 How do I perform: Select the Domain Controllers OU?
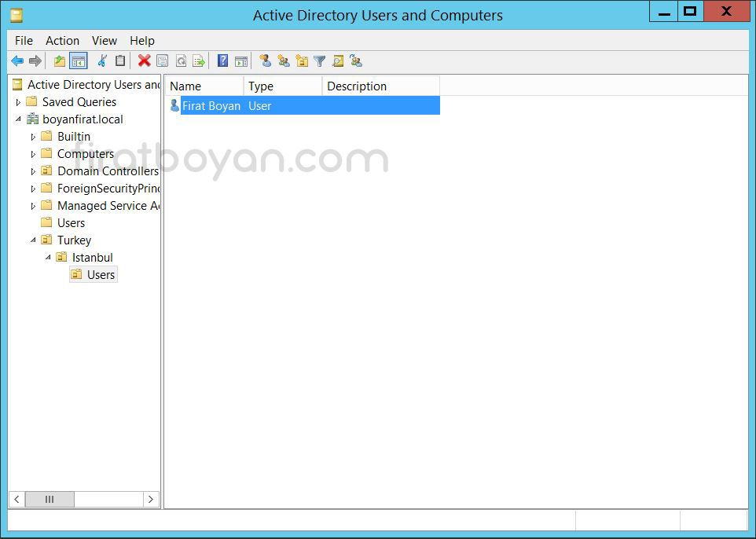(108, 171)
